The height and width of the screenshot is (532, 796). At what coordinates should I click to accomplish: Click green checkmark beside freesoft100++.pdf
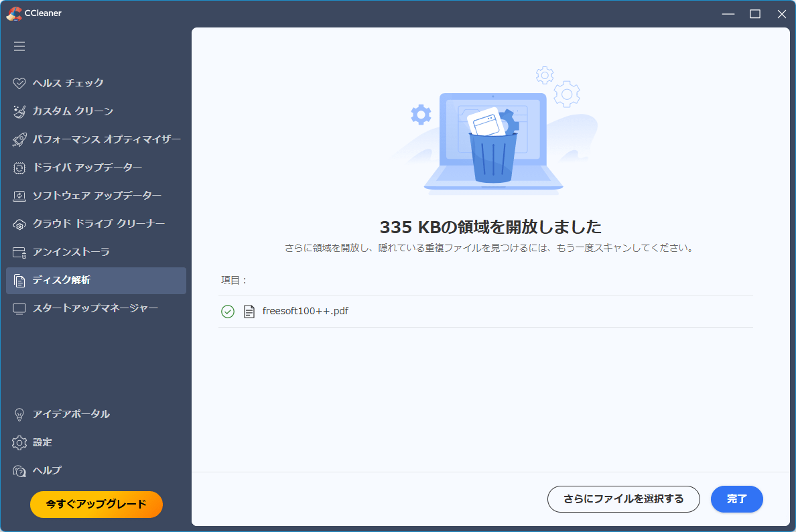tap(228, 312)
